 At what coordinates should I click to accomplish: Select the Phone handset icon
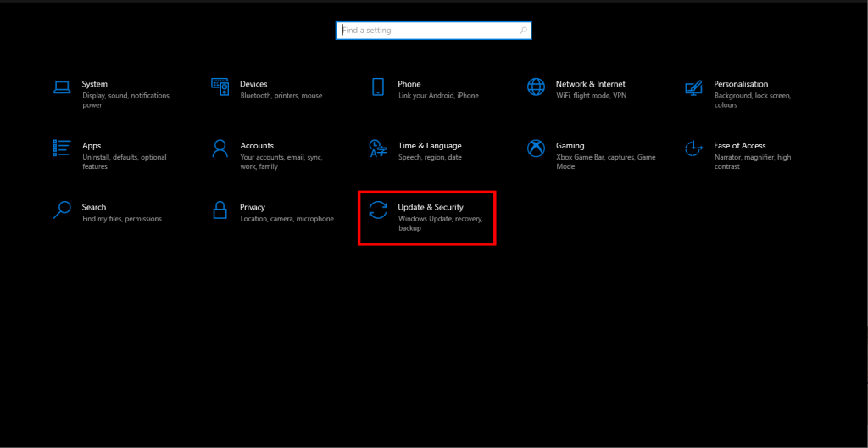tap(378, 87)
